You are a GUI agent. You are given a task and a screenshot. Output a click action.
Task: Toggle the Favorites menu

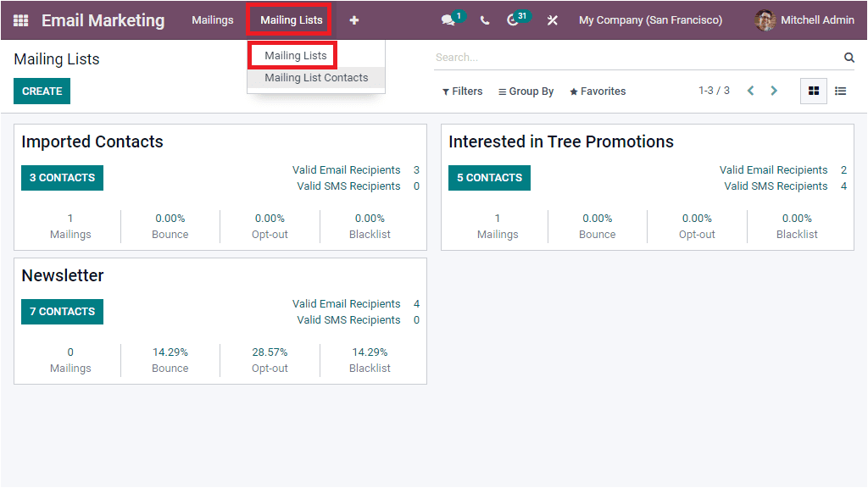pyautogui.click(x=597, y=91)
